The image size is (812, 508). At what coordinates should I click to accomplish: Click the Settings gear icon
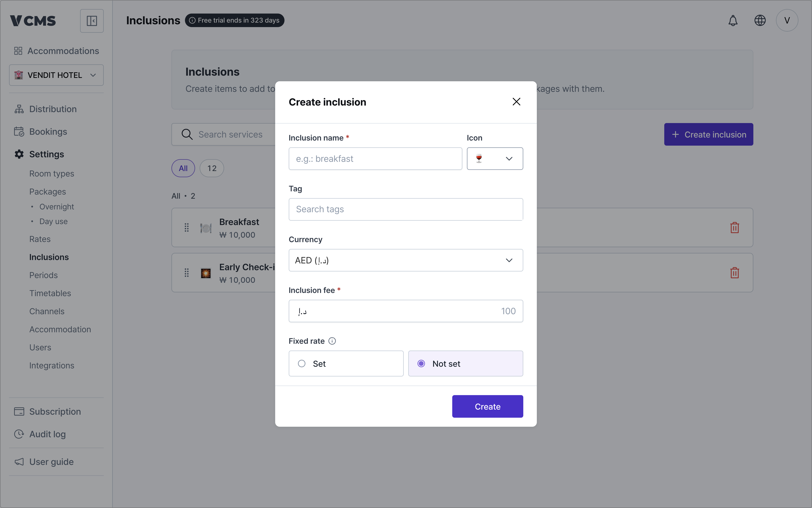pos(19,154)
